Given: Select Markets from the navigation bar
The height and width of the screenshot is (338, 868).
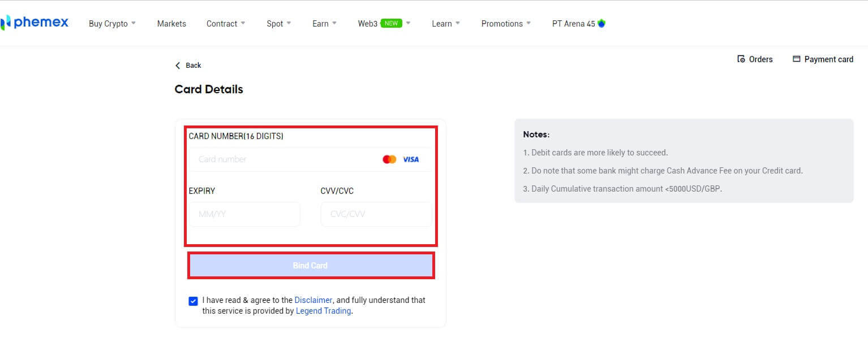Looking at the screenshot, I should click(x=171, y=23).
